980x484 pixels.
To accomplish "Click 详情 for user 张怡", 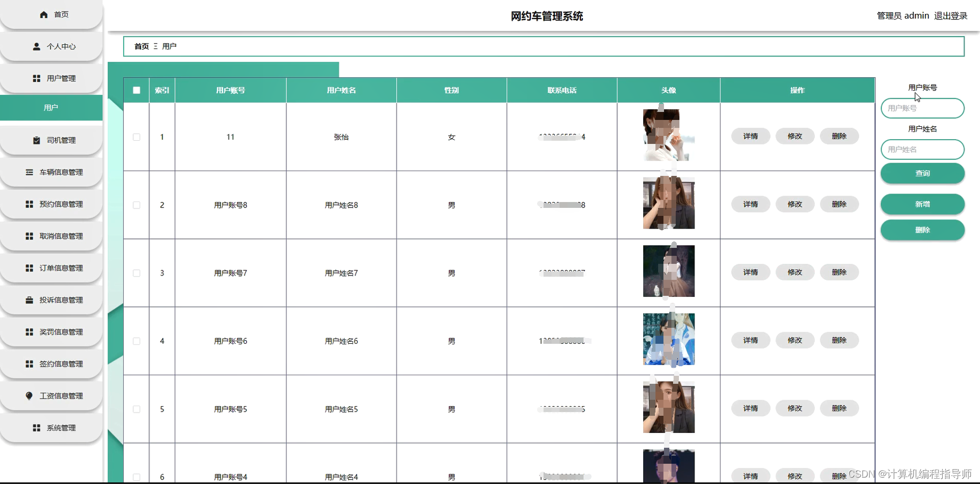I will [750, 136].
